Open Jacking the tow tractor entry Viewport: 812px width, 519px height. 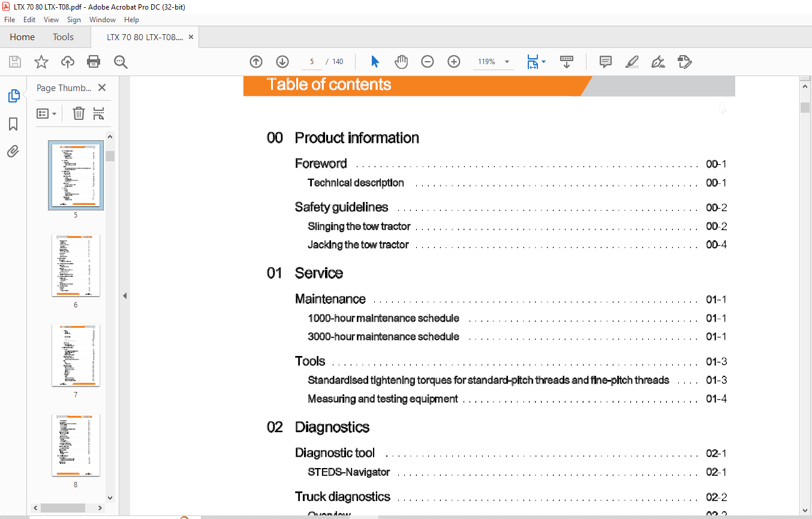coord(358,245)
